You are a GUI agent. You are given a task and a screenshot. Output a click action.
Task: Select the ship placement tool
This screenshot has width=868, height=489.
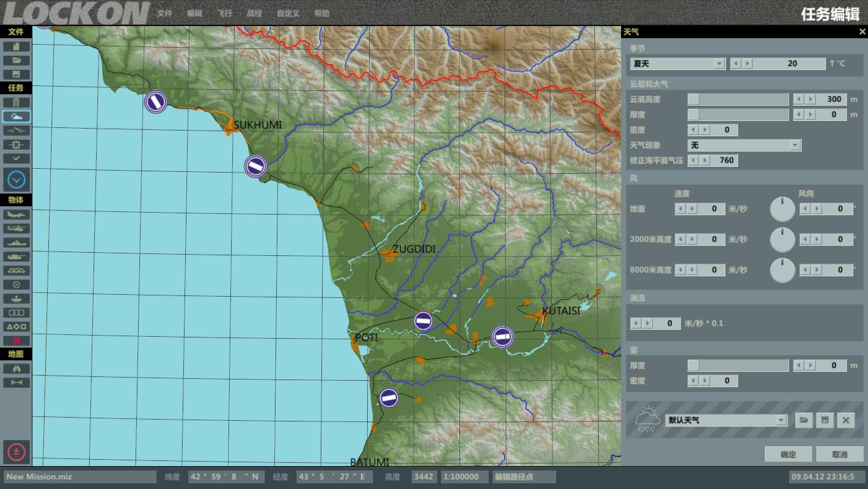tap(16, 243)
